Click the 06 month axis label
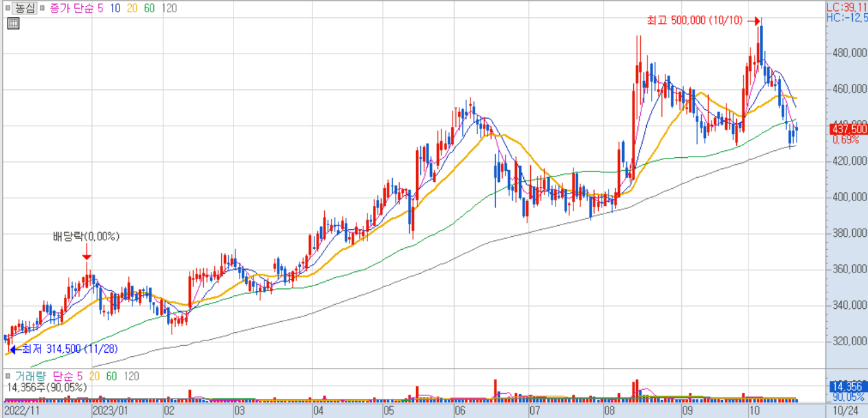Viewport: 868px width, 418px height. 459,410
